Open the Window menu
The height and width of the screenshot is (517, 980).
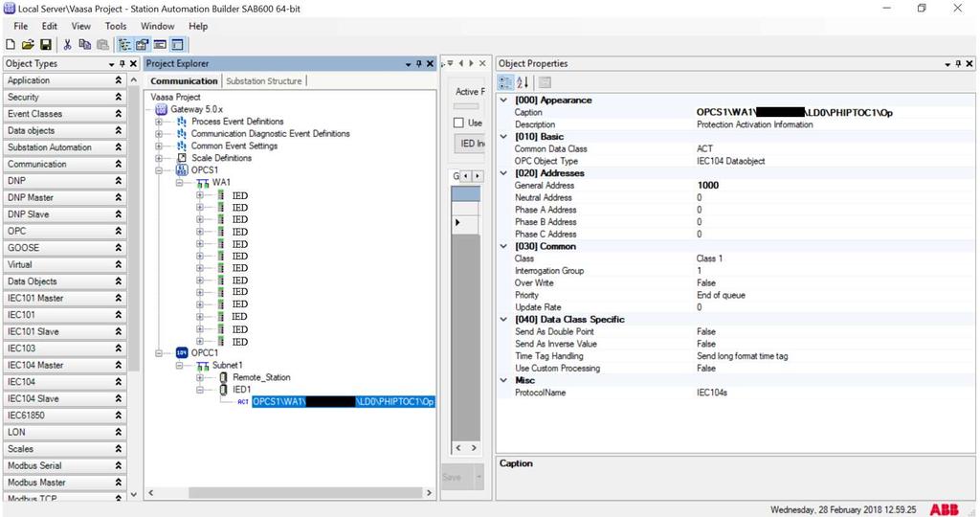(x=158, y=26)
